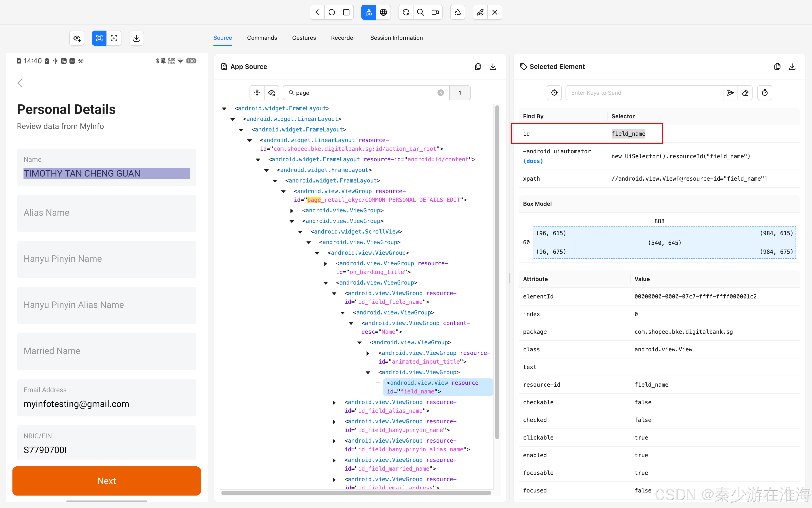812x508 pixels.
Task: Click the plug/detach session icon
Action: click(x=480, y=12)
